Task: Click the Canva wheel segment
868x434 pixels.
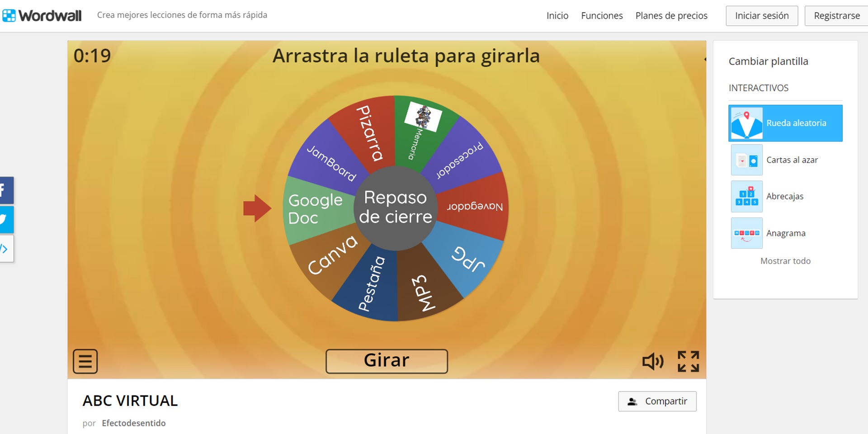Action: [x=332, y=255]
